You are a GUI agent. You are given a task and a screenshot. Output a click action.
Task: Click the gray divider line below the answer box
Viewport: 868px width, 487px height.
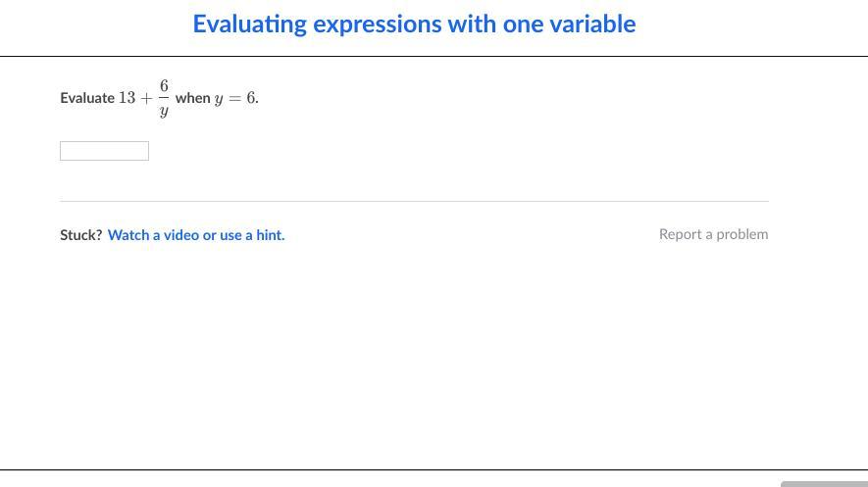pyautogui.click(x=414, y=201)
